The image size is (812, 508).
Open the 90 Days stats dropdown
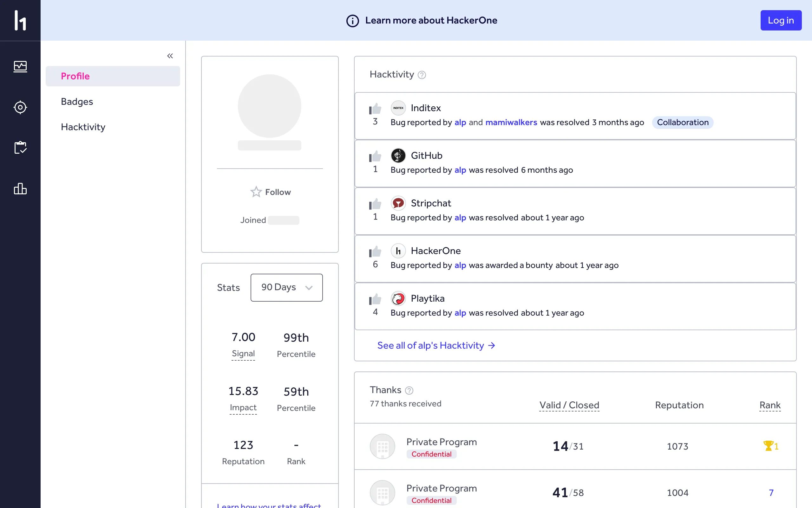286,287
